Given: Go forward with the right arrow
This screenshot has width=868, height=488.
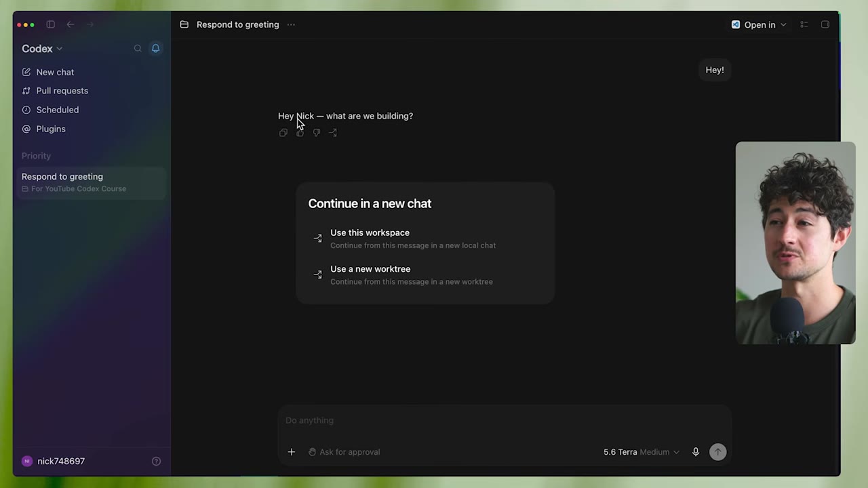Looking at the screenshot, I should click(90, 24).
